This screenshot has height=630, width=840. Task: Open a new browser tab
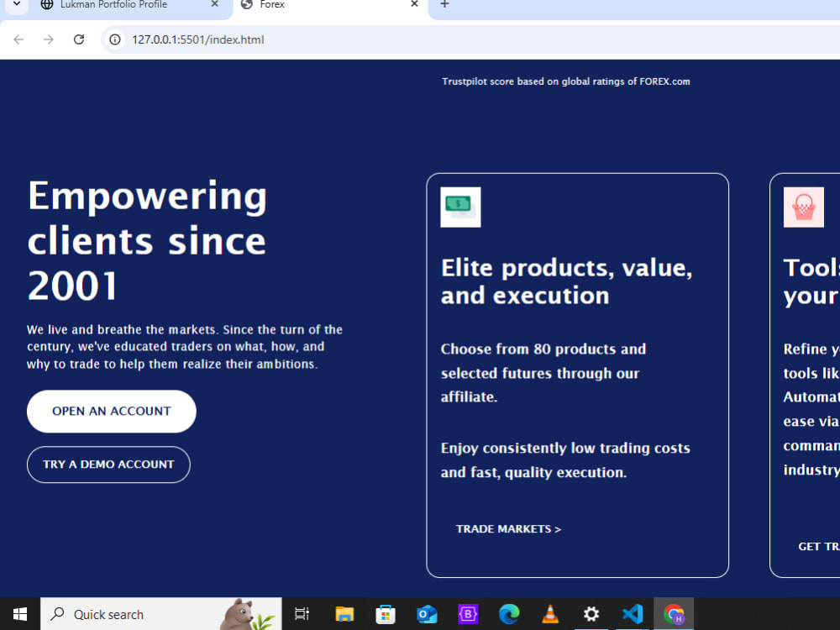(444, 4)
